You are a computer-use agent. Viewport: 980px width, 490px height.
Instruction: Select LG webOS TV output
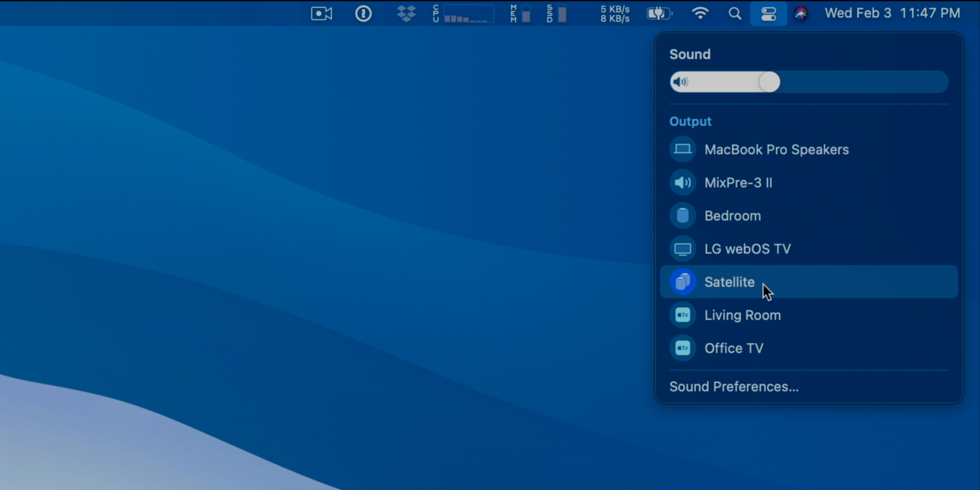coord(747,249)
